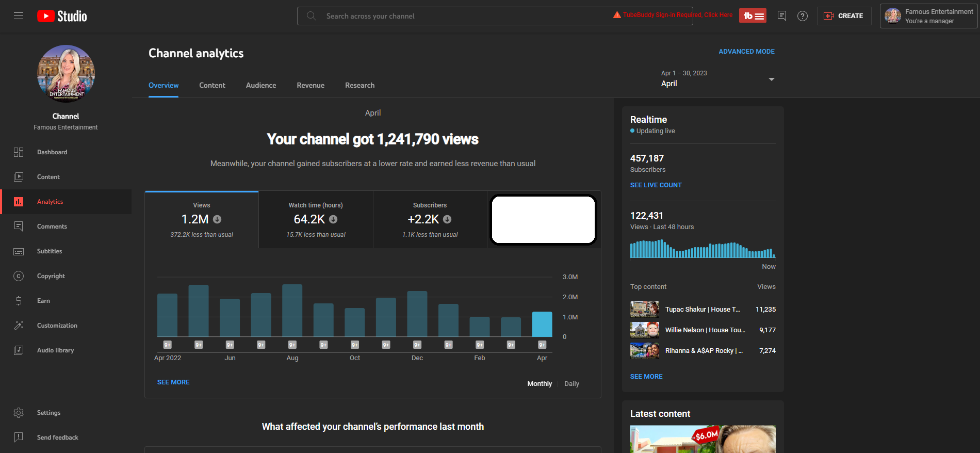Click the Subtitles sidebar icon
Image resolution: width=980 pixels, height=453 pixels.
pyautogui.click(x=19, y=251)
